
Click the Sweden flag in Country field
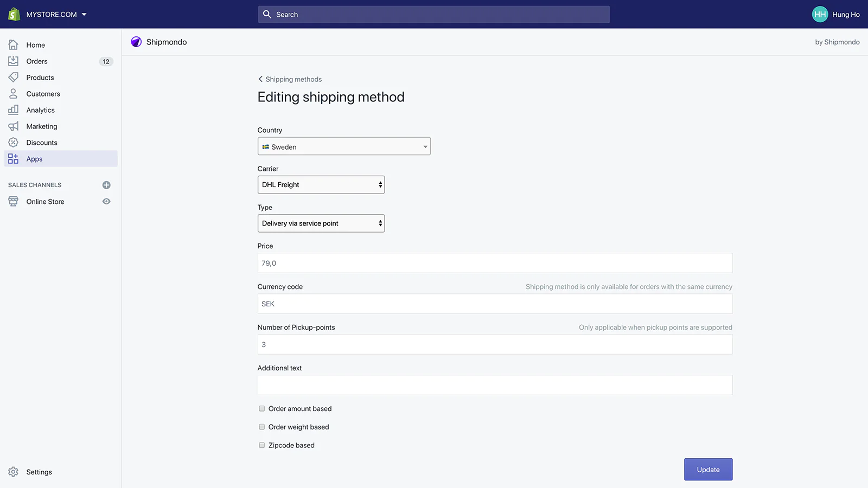tap(266, 147)
